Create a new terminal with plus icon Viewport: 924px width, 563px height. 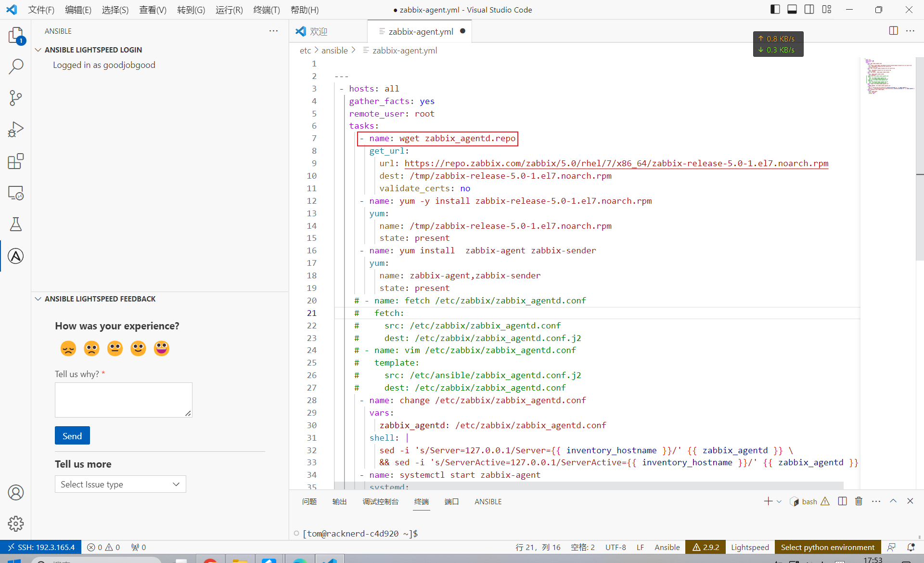point(768,501)
